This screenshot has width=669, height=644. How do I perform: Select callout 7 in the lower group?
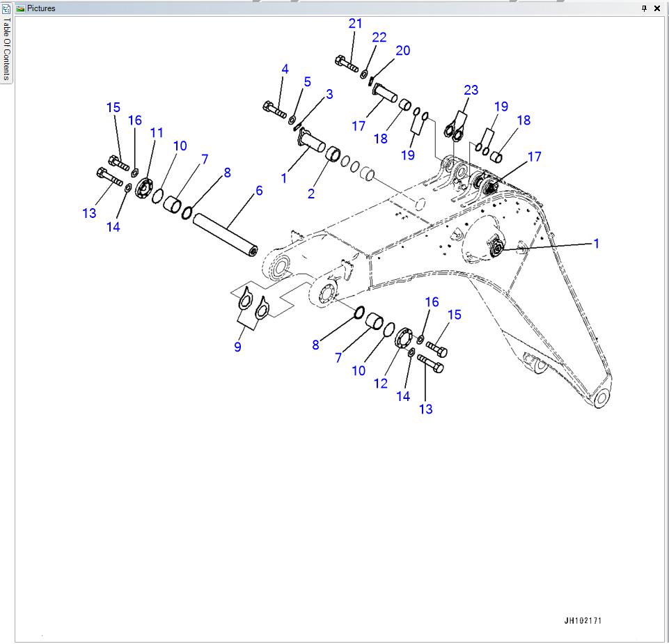point(338,358)
